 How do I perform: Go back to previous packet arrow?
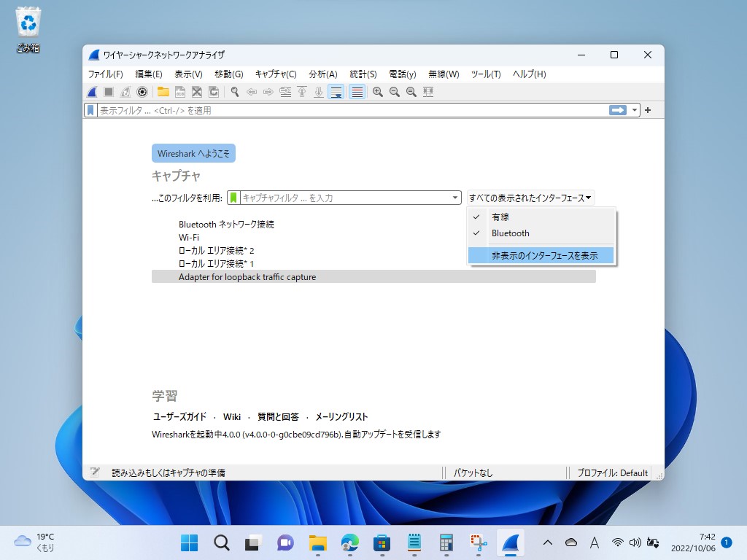(252, 92)
